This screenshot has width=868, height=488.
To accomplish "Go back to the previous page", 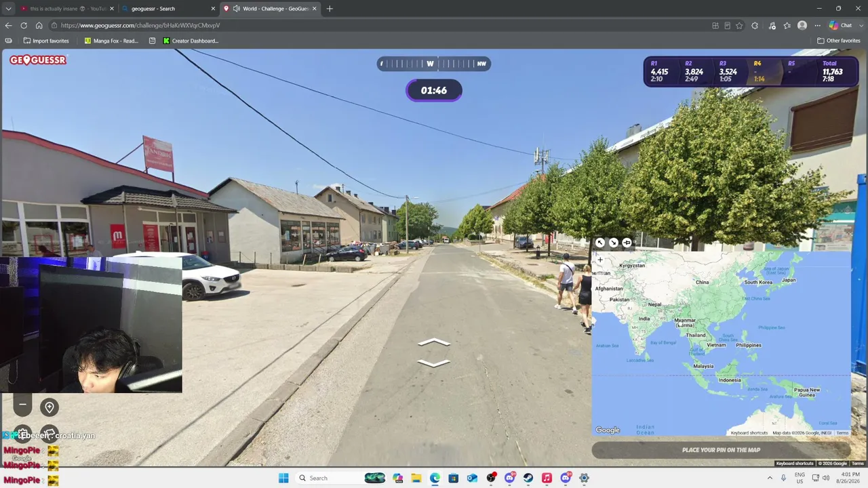I will (x=8, y=26).
